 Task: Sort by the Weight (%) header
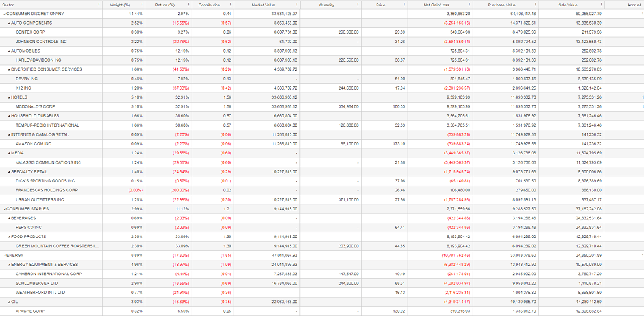click(x=120, y=5)
